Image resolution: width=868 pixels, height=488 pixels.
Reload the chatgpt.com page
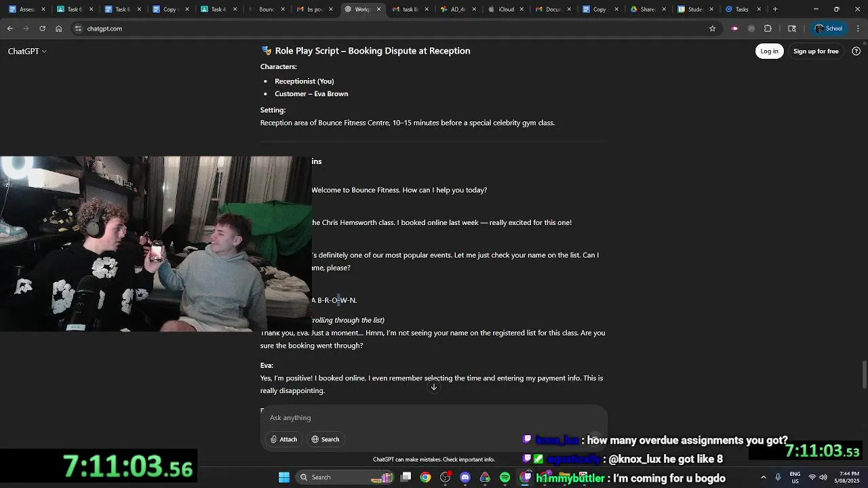pos(43,28)
